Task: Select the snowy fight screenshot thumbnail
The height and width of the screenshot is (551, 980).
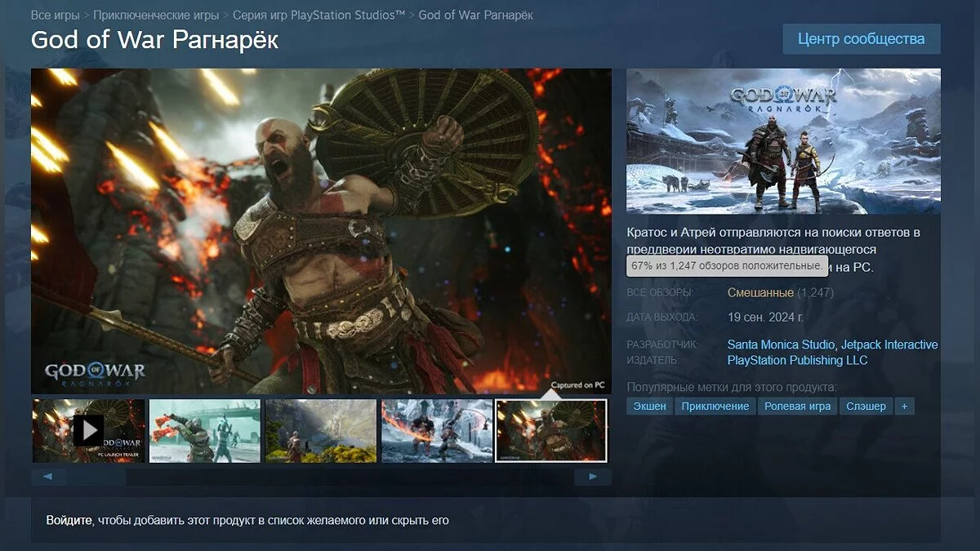Action: pyautogui.click(x=437, y=430)
